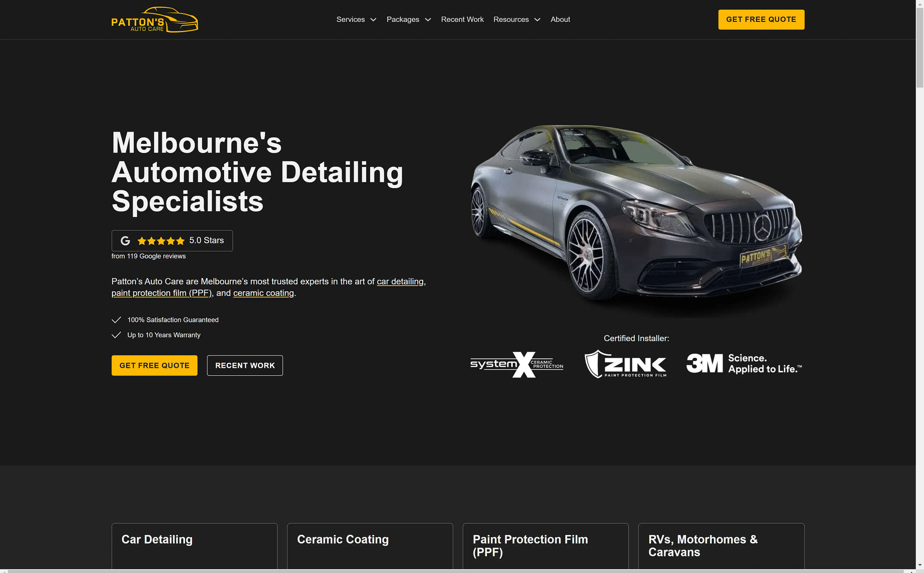Click the 3M Science logo
This screenshot has width=924, height=573.
point(744,364)
